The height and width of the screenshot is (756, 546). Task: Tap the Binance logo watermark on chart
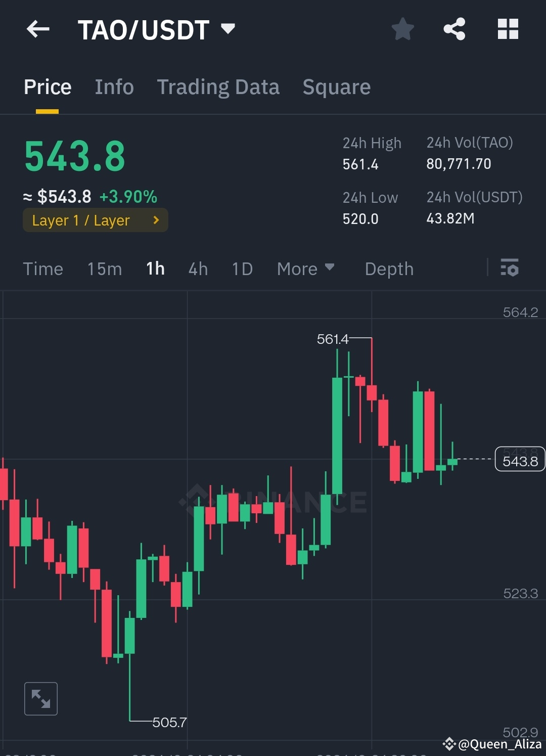273,501
